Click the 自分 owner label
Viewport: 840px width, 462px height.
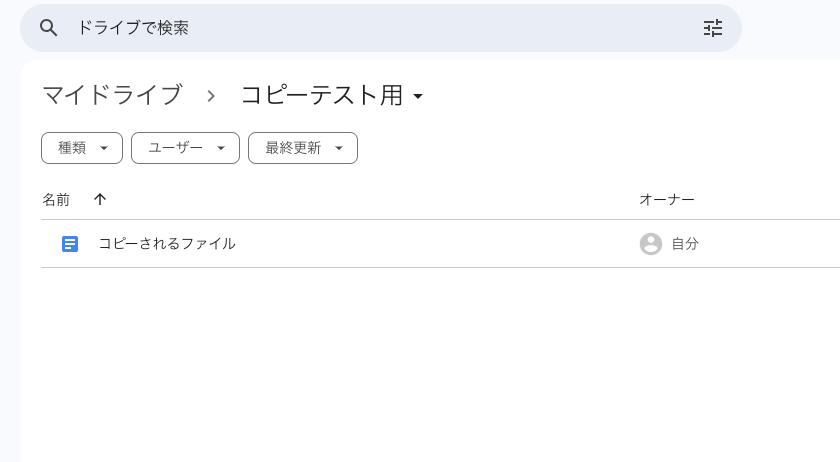(x=685, y=244)
